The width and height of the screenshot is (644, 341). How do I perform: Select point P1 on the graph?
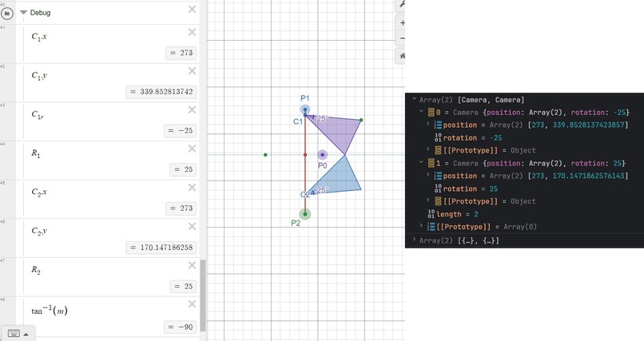coord(304,110)
